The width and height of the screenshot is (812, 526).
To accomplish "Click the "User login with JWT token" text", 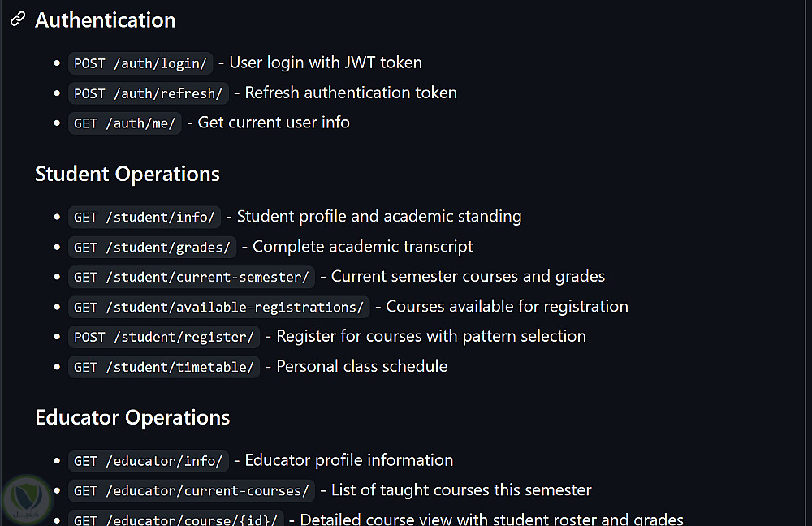I will tap(326, 63).
